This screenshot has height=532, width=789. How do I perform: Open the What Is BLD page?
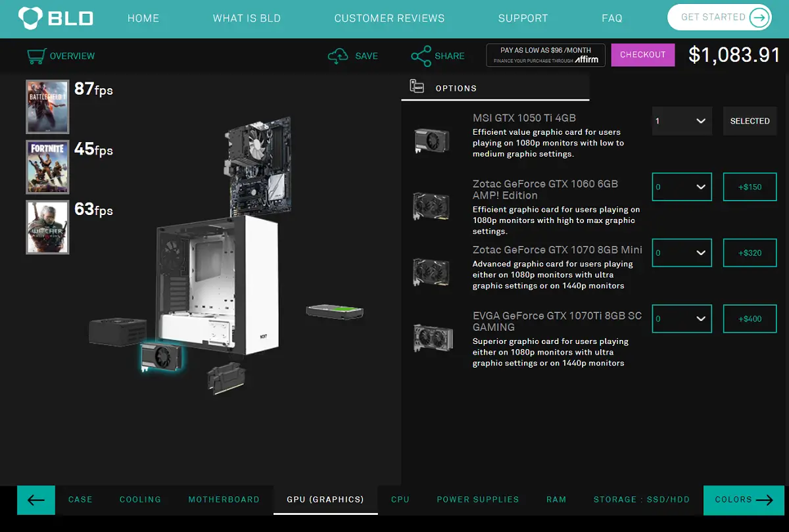pos(247,18)
